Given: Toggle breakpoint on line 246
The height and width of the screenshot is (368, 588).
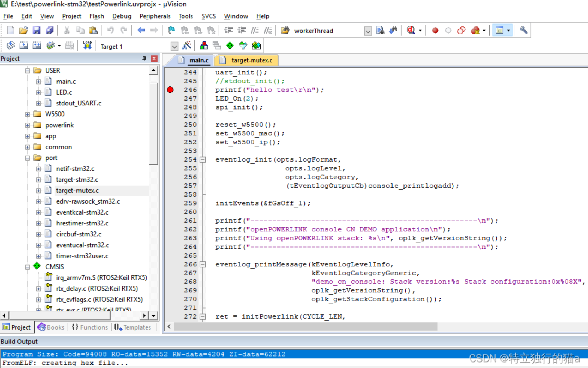Looking at the screenshot, I should point(170,90).
